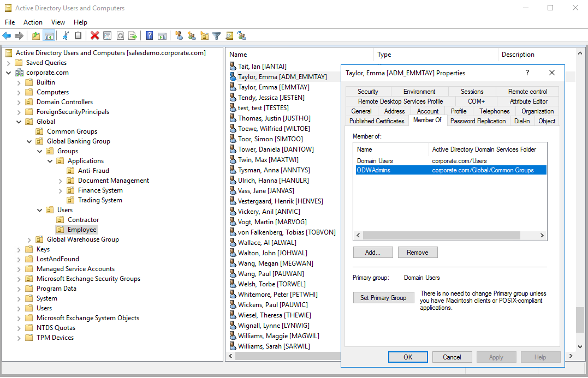Select the ODWAdmins group row

pyautogui.click(x=450, y=170)
